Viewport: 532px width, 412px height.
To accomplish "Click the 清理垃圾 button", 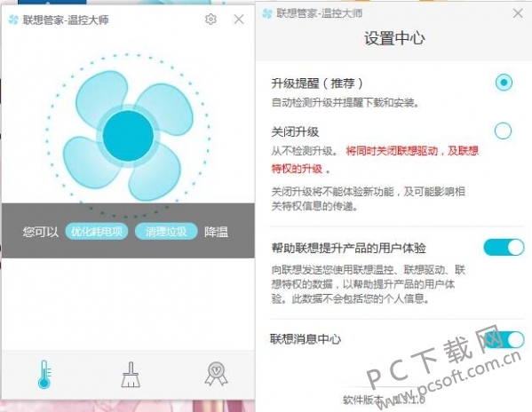I will (166, 232).
